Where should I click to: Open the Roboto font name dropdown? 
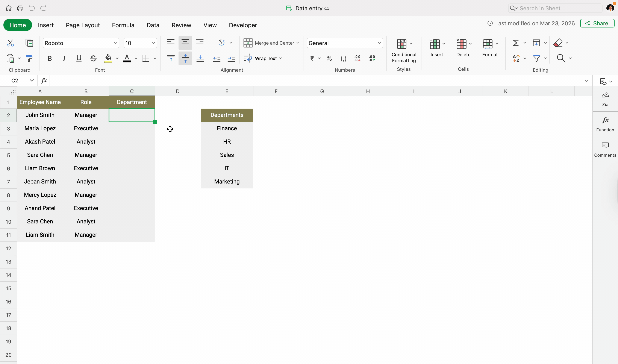pyautogui.click(x=115, y=43)
